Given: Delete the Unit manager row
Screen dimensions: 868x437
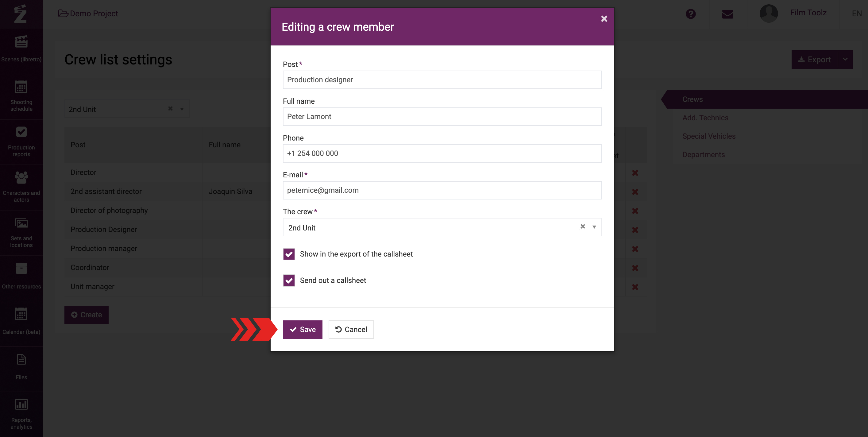Looking at the screenshot, I should (635, 287).
